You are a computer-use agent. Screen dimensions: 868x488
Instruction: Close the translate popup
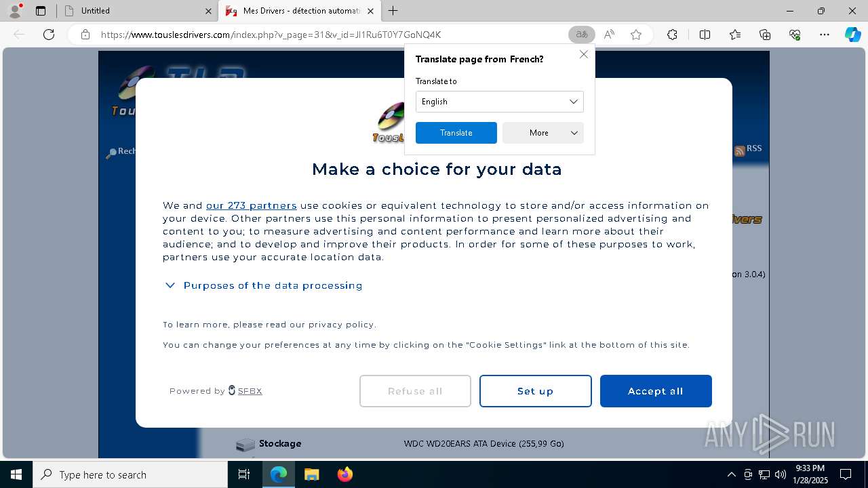point(583,54)
